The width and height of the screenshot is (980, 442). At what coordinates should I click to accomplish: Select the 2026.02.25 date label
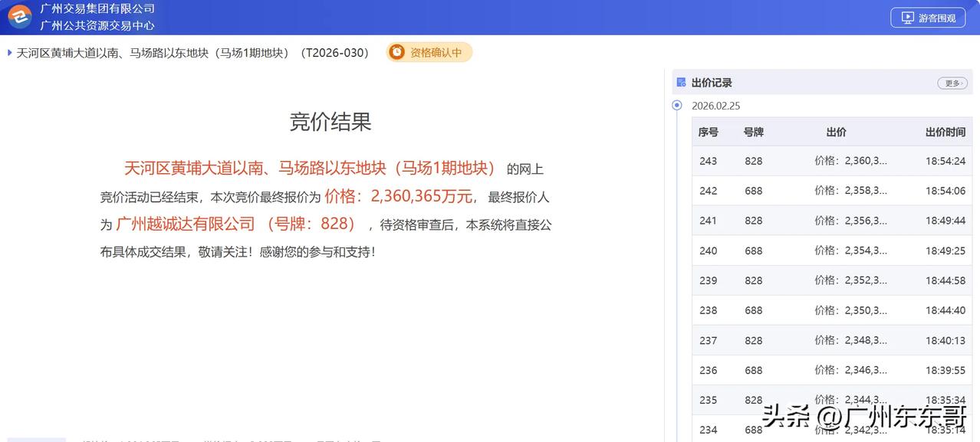[715, 106]
